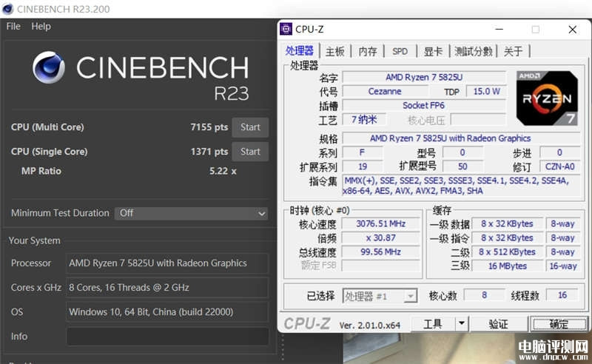This screenshot has width=592, height=364.
Task: Switch to the 显卡 tab in CPU-Z
Action: pyautogui.click(x=433, y=51)
